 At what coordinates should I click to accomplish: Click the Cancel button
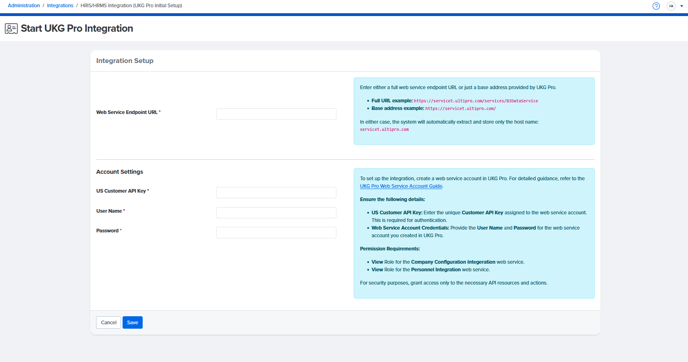pos(108,323)
